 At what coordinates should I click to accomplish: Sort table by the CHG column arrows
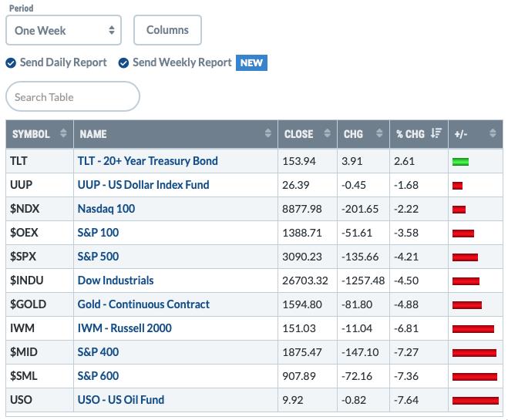click(379, 133)
